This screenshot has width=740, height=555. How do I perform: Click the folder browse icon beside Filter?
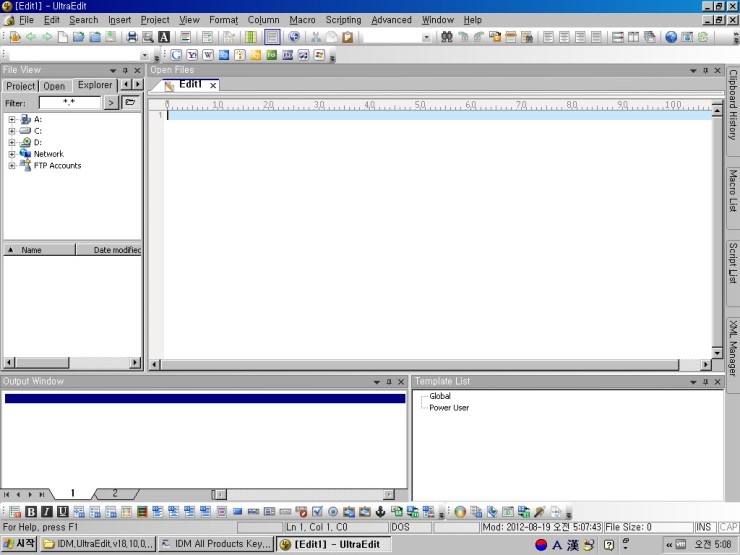(x=130, y=102)
